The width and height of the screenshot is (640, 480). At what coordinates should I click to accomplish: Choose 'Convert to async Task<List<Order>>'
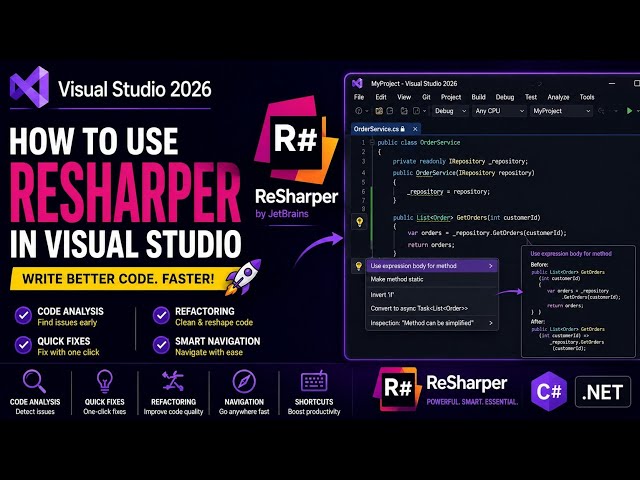(432, 309)
